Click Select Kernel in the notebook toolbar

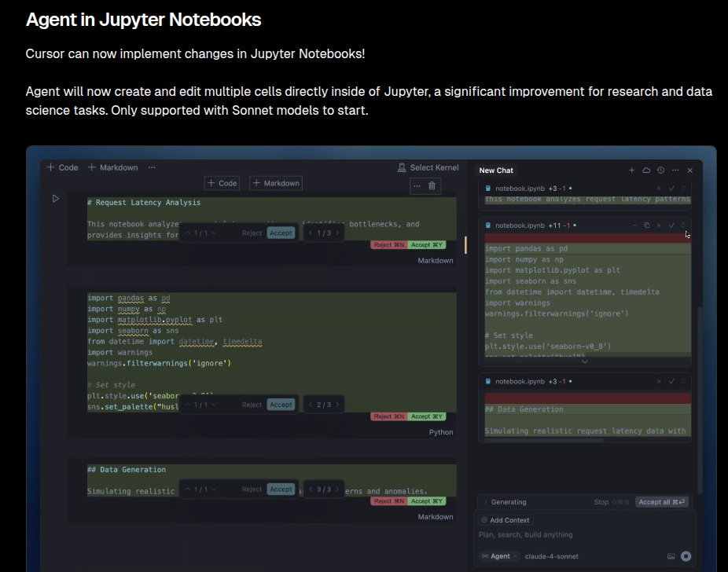(428, 167)
